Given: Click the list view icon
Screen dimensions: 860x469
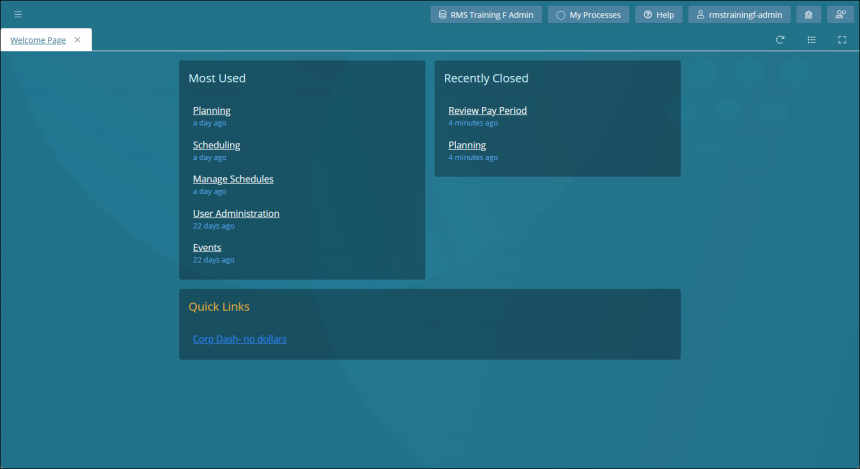Looking at the screenshot, I should tap(811, 40).
